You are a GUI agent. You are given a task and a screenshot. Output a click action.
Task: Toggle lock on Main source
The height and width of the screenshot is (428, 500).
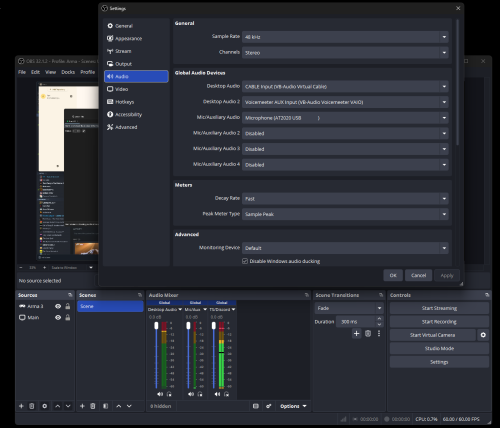(x=68, y=317)
